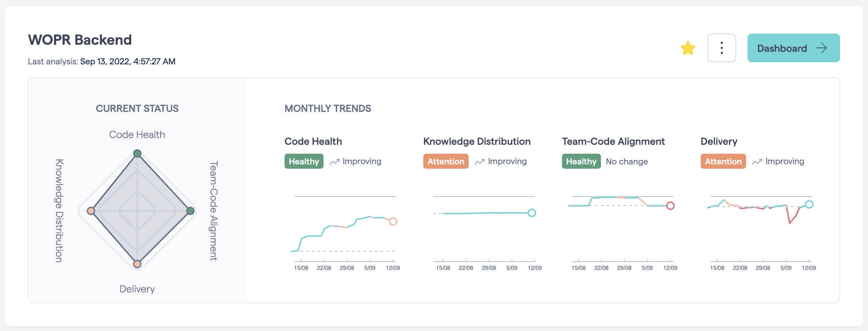Select the Team-Code Alignment trend chart title
The height and width of the screenshot is (331, 868).
(613, 141)
